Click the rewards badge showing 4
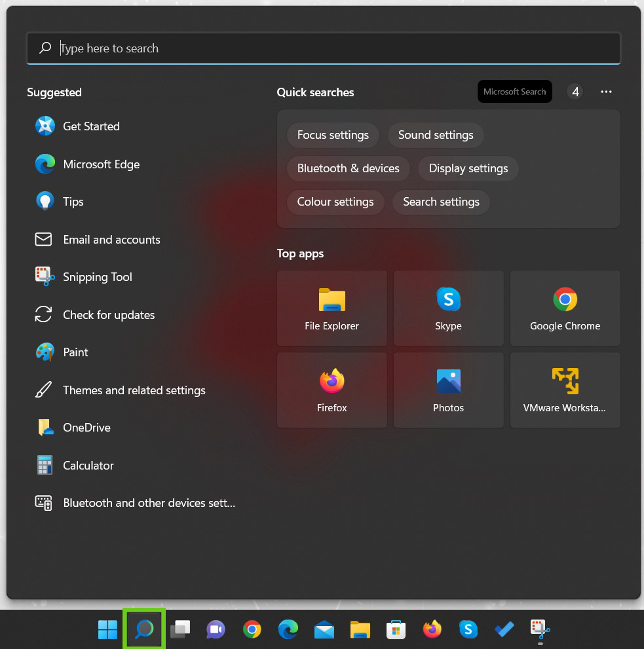The width and height of the screenshot is (644, 649). click(x=575, y=92)
